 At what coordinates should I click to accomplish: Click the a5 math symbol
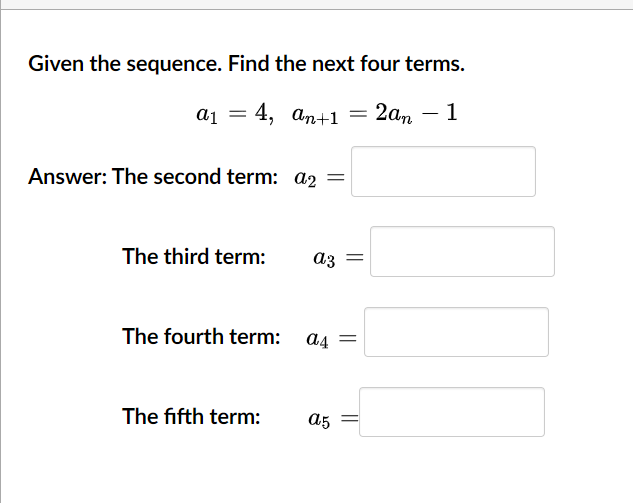pyautogui.click(x=319, y=419)
